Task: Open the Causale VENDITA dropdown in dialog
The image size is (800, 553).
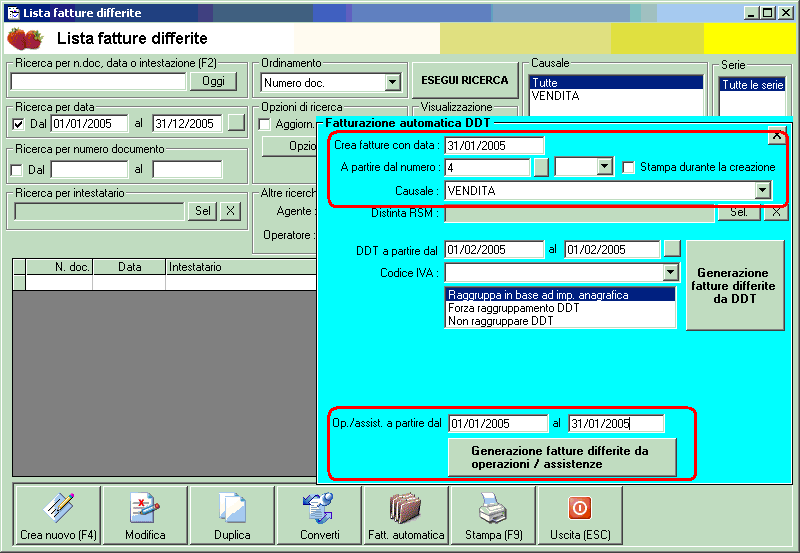Action: 763,191
